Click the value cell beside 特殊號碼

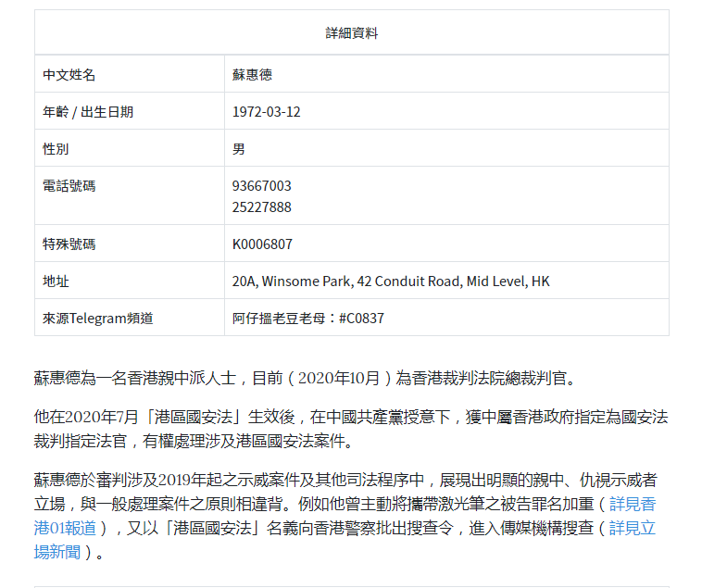point(446,244)
